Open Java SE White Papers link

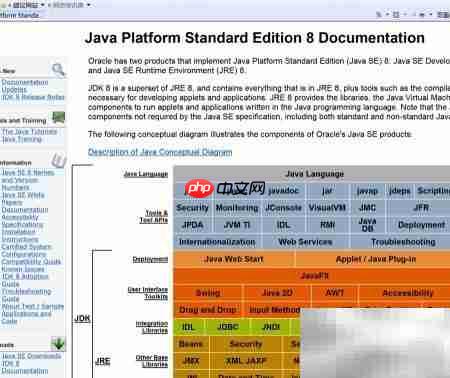coord(23,199)
